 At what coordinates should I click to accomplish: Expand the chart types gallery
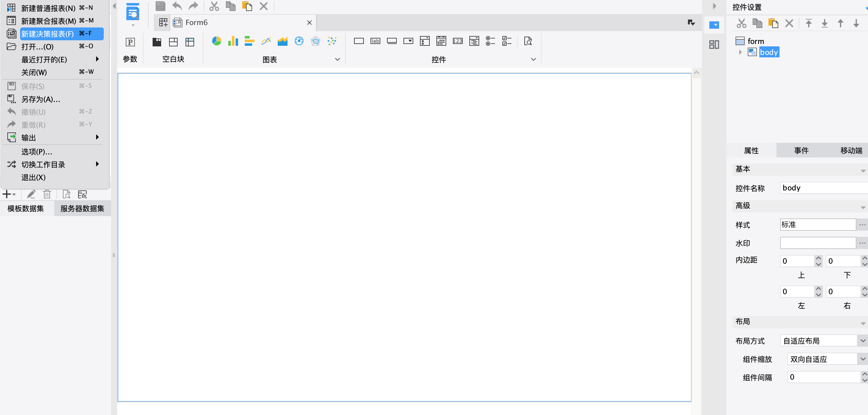click(337, 59)
